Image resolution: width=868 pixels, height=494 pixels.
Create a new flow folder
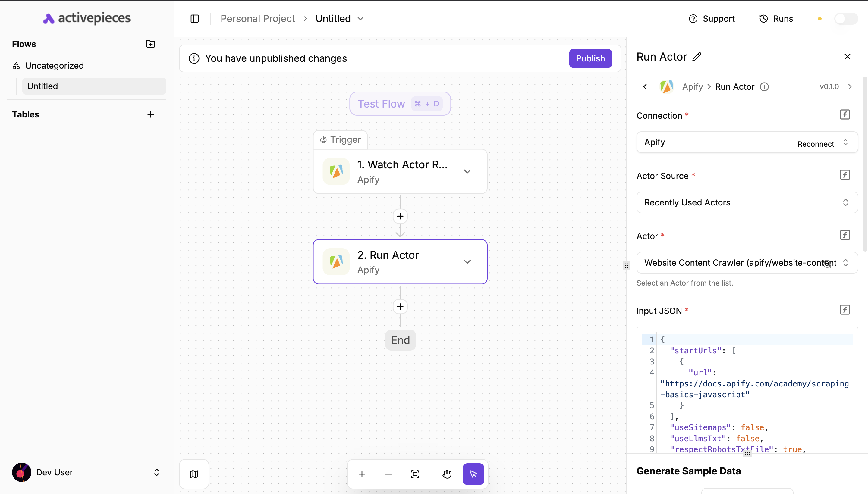[x=150, y=44]
